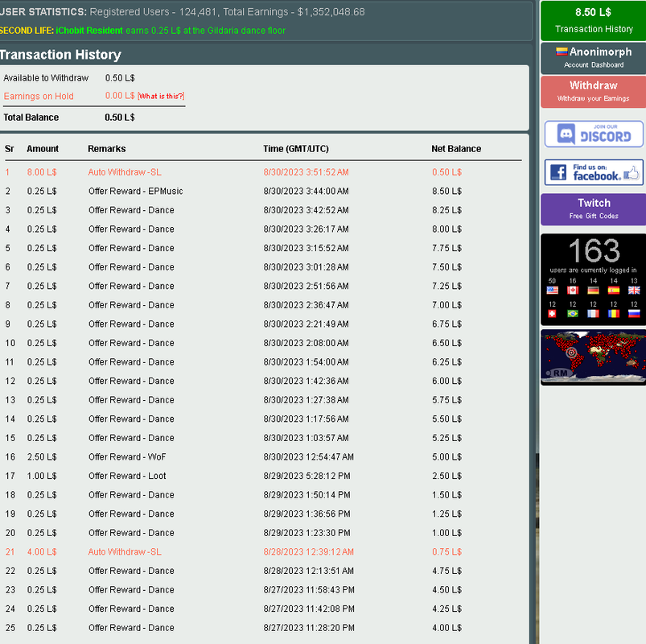Click the Withdraw your Earnings button
The image size is (646, 644).
(593, 92)
